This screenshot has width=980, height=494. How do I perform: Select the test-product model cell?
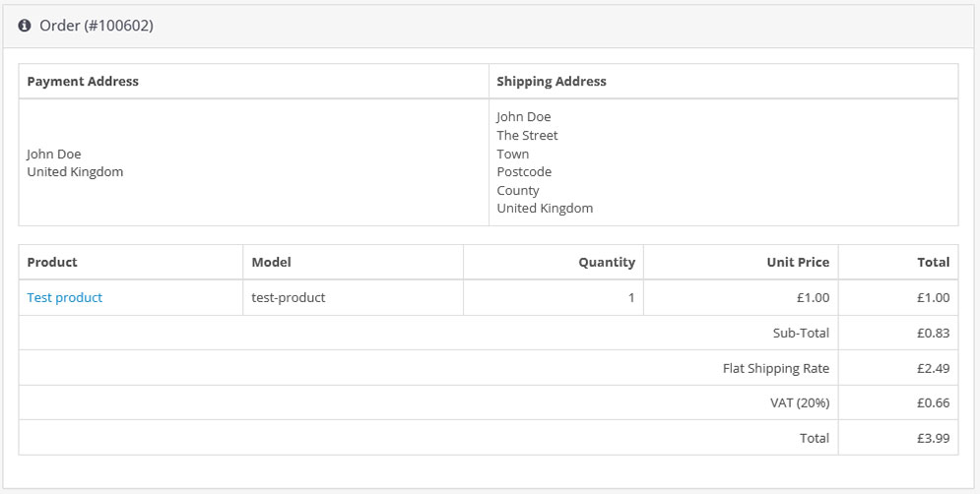pyautogui.click(x=289, y=297)
